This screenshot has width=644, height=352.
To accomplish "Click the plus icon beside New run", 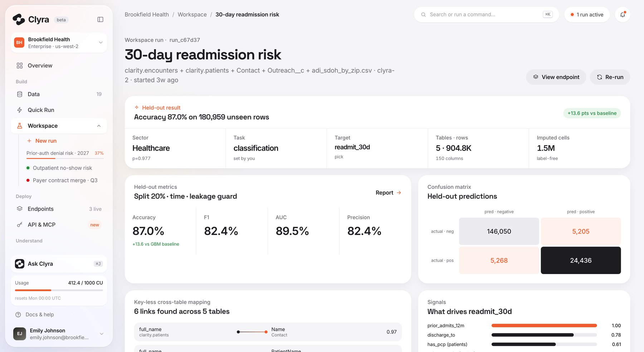I will (x=29, y=141).
